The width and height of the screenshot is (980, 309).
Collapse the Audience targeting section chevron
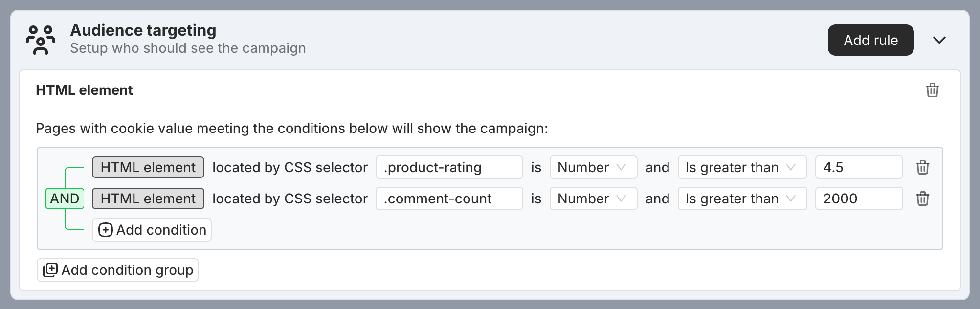(939, 40)
